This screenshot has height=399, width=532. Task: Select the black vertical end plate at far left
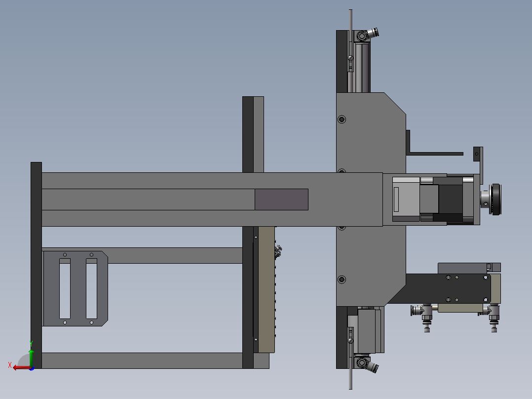pyautogui.click(x=37, y=265)
